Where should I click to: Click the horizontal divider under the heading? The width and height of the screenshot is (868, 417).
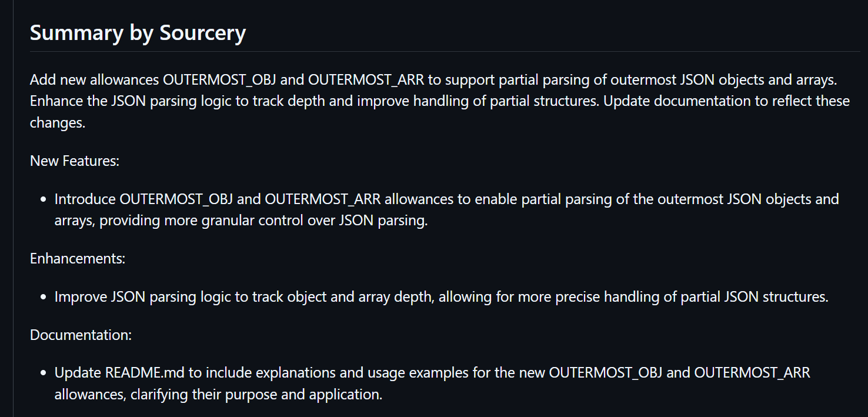tap(445, 52)
